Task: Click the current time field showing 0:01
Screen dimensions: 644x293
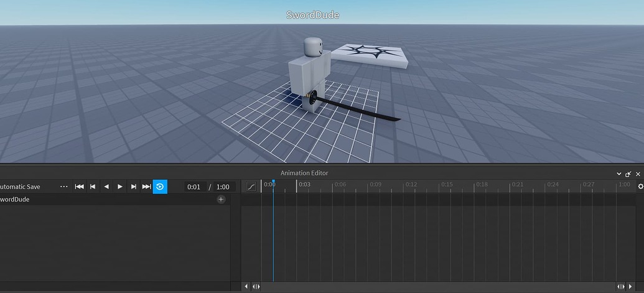Action: tap(194, 187)
